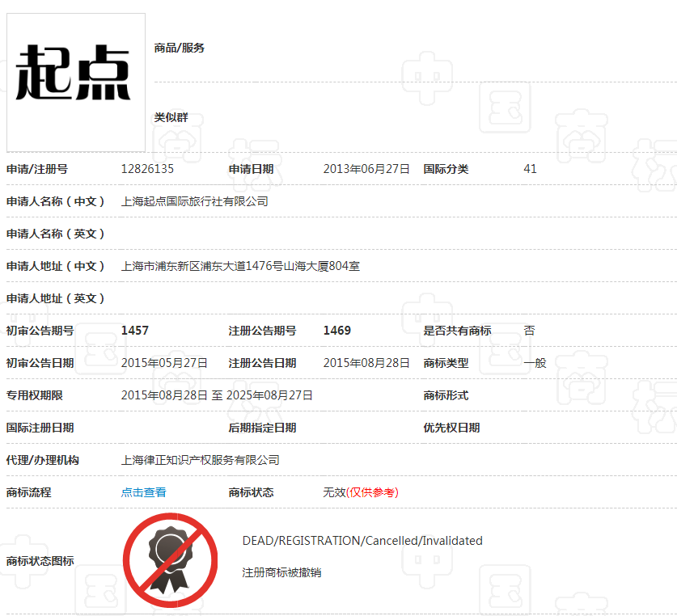
Task: Click the 申请人地址（中文） label
Action: click(x=56, y=266)
